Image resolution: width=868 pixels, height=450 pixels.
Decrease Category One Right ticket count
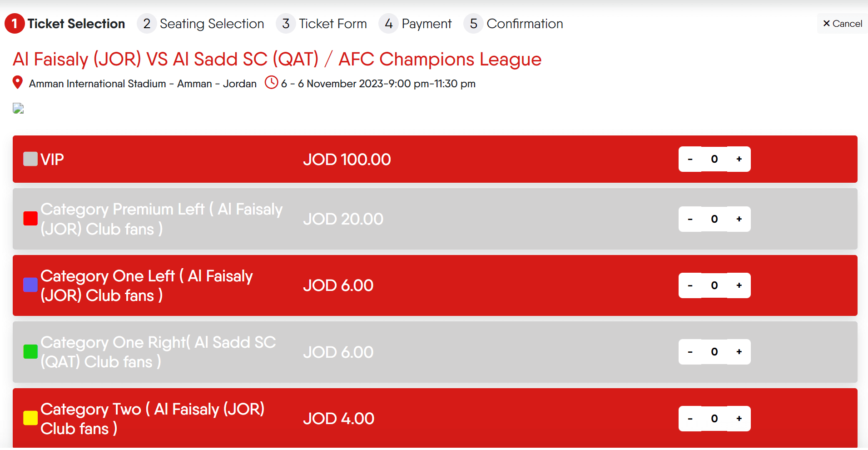690,352
